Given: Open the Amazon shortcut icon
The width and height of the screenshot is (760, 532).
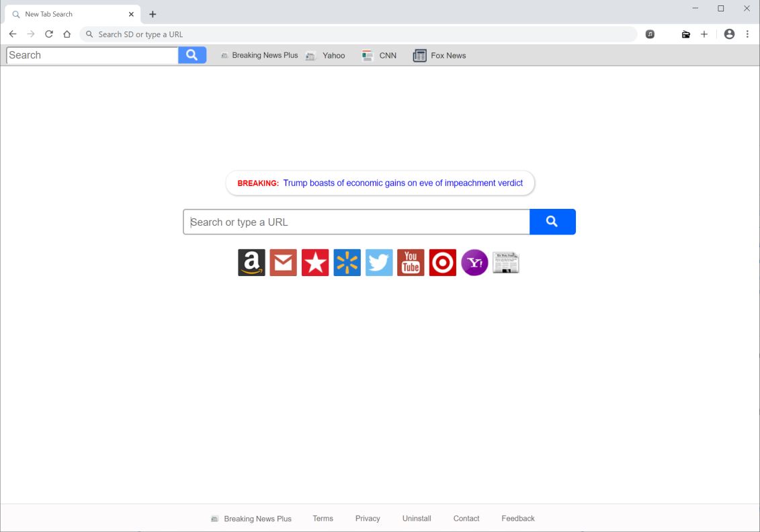Looking at the screenshot, I should click(x=251, y=263).
